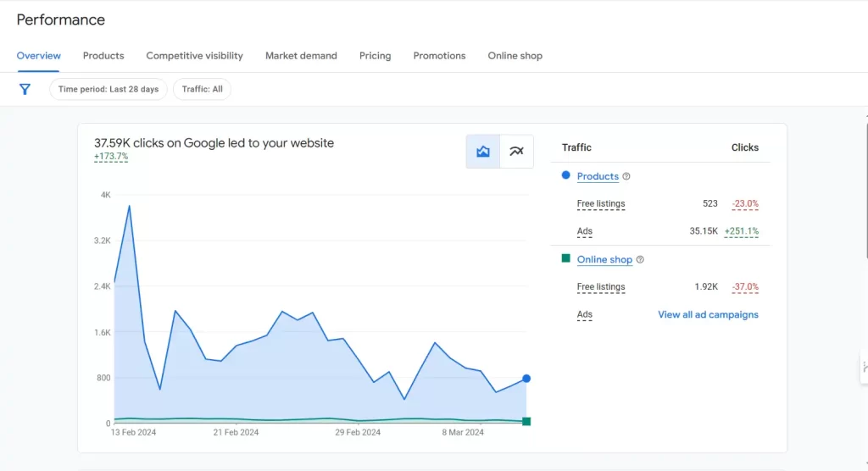This screenshot has width=868, height=471.
Task: Open the Promotions tab
Action: (439, 56)
